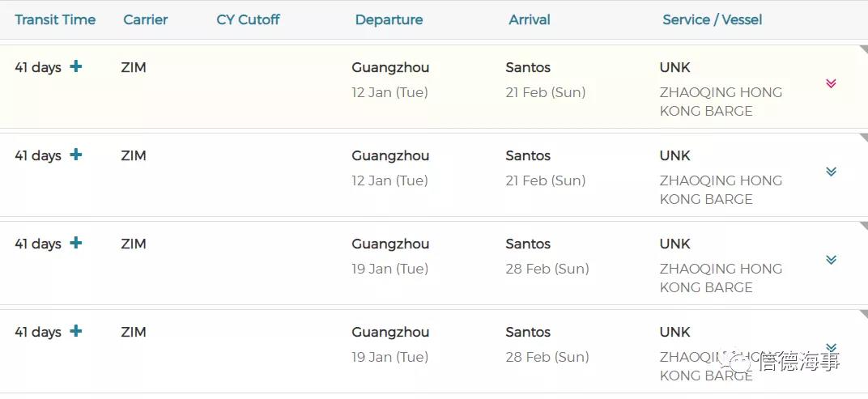Click 19 Jan (Tue) departure in third row
Image resolution: width=868 pixels, height=399 pixels.
[389, 269]
